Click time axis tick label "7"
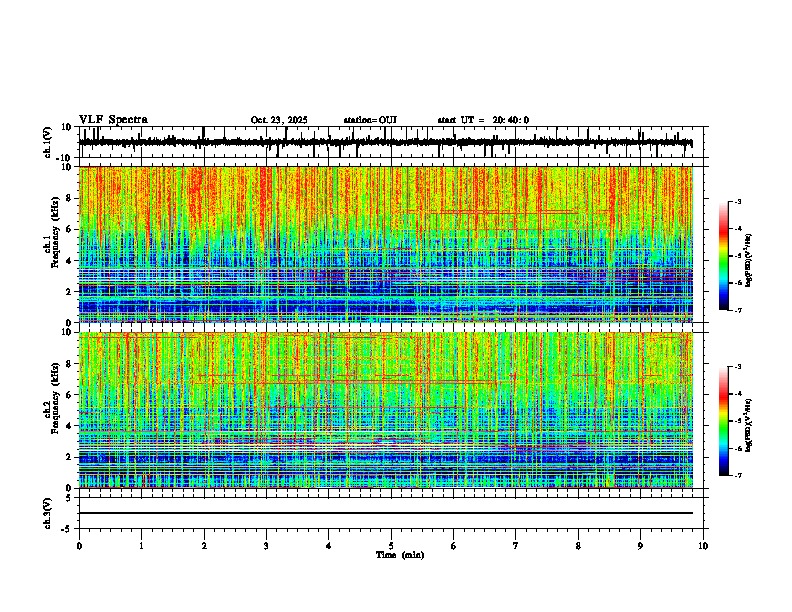 (516, 546)
